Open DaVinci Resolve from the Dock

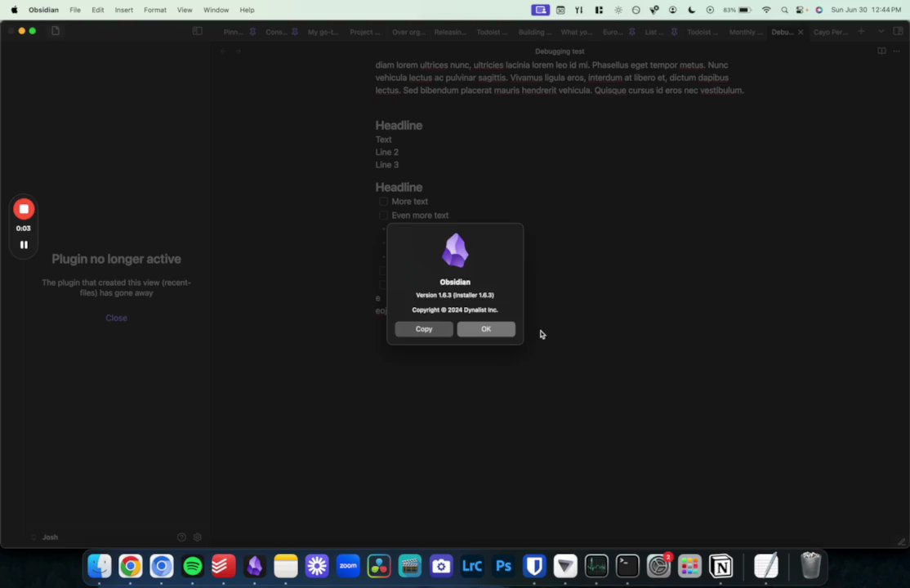coord(379,566)
